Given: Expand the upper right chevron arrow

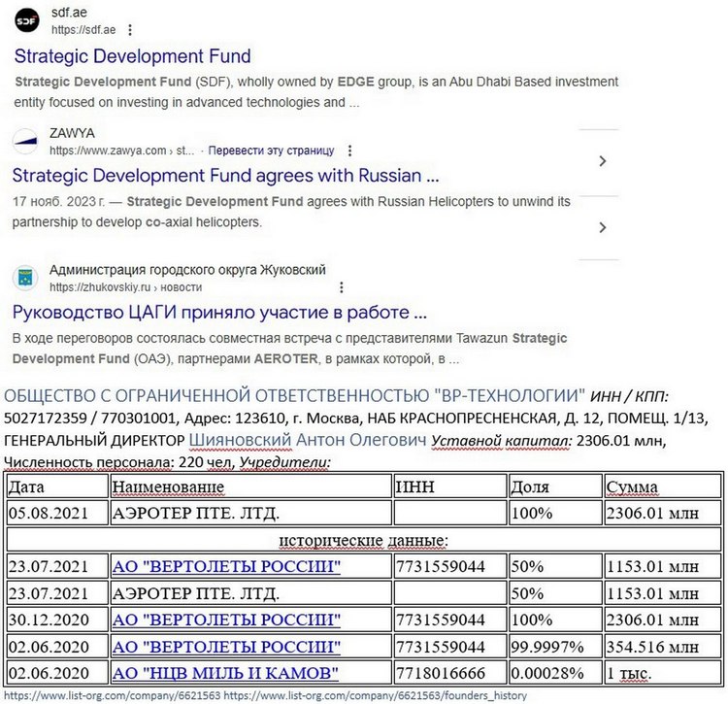Looking at the screenshot, I should 603,161.
